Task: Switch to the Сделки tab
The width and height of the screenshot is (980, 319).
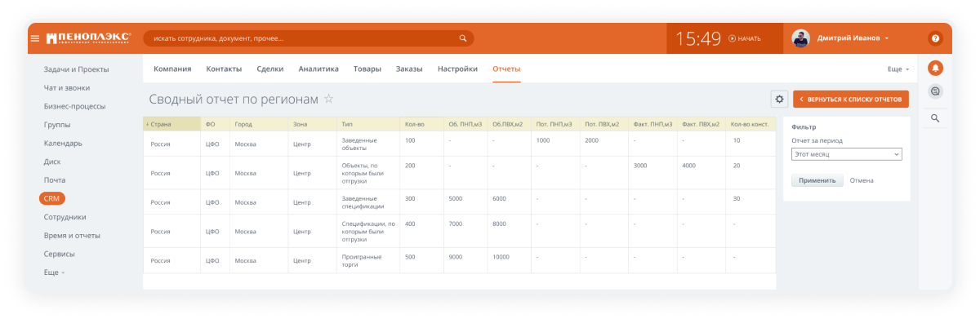Action: coord(270,69)
